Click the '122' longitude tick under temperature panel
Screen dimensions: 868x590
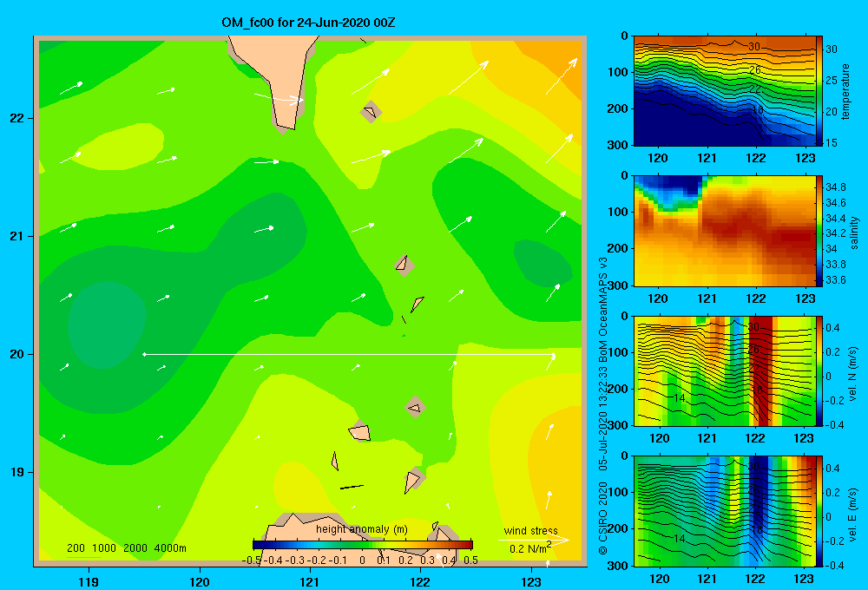coord(756,158)
